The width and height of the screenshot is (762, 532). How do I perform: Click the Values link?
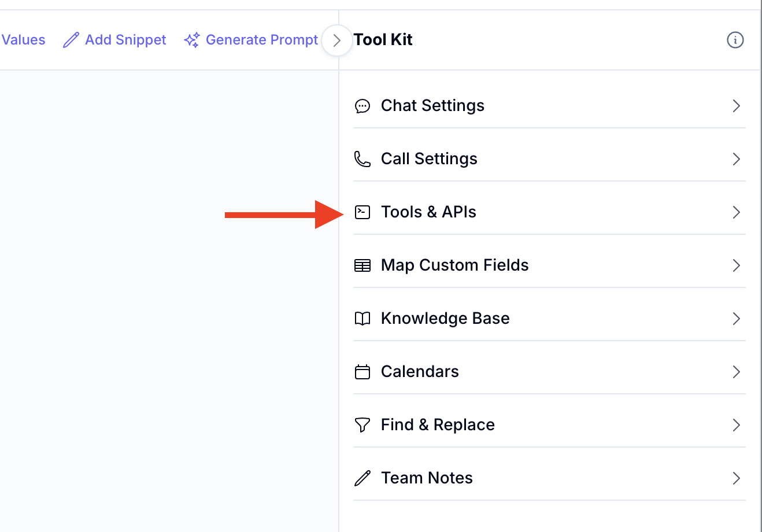click(x=23, y=40)
